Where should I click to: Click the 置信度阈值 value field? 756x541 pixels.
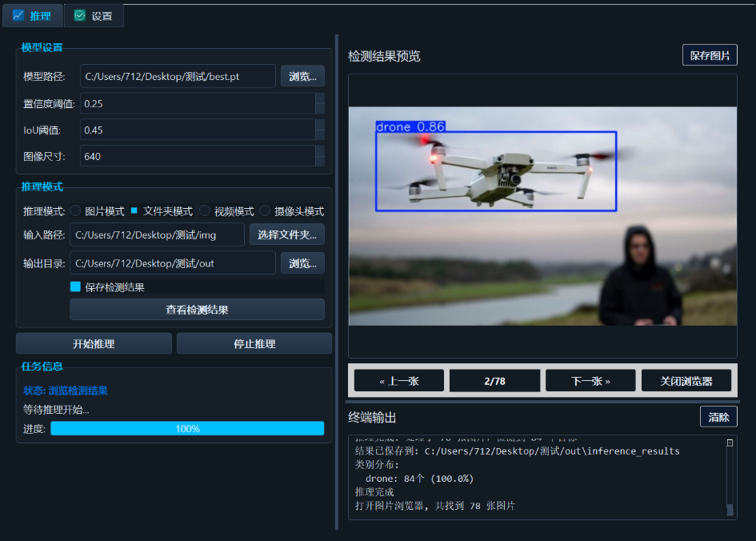197,104
